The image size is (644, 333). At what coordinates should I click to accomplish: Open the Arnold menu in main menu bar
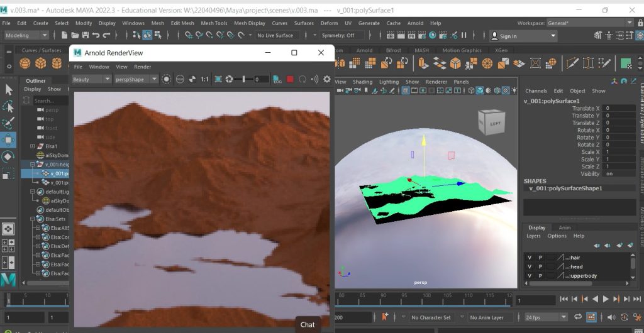point(415,23)
